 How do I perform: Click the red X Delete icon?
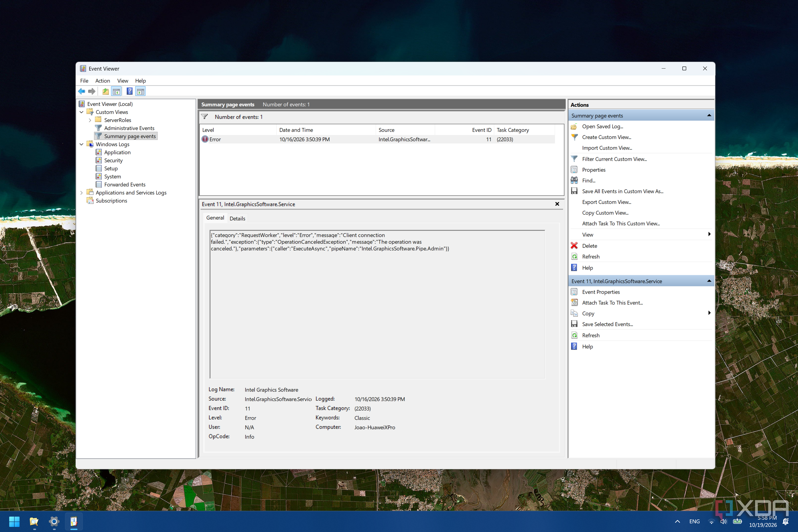[574, 246]
